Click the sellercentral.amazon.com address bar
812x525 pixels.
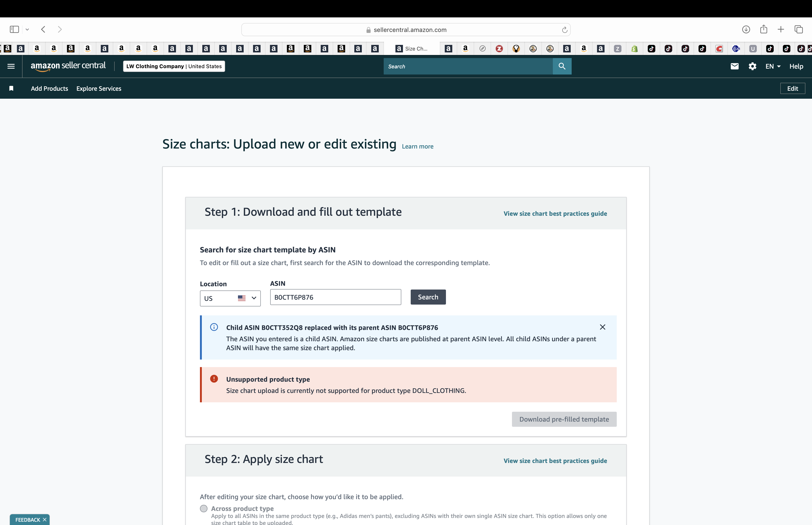coord(406,30)
